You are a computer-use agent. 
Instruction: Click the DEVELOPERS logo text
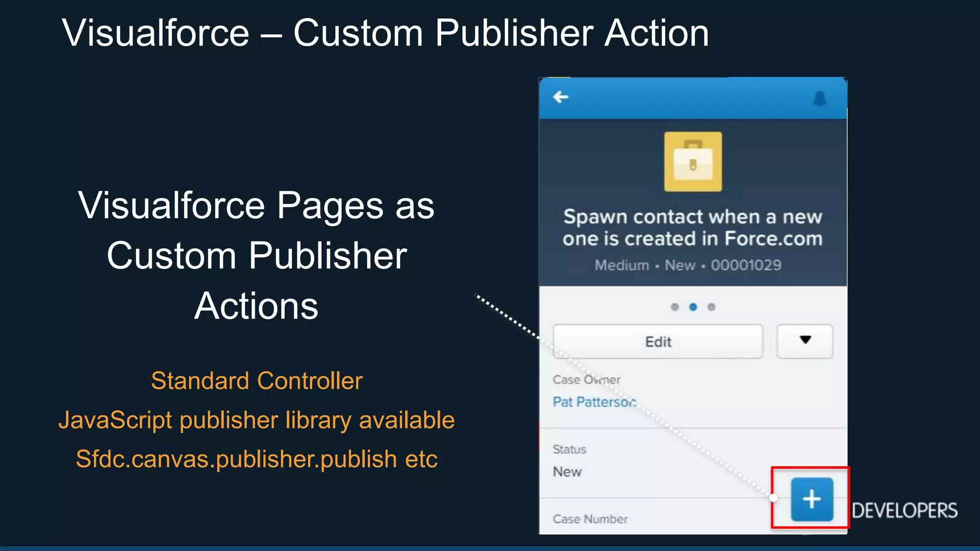tap(905, 511)
